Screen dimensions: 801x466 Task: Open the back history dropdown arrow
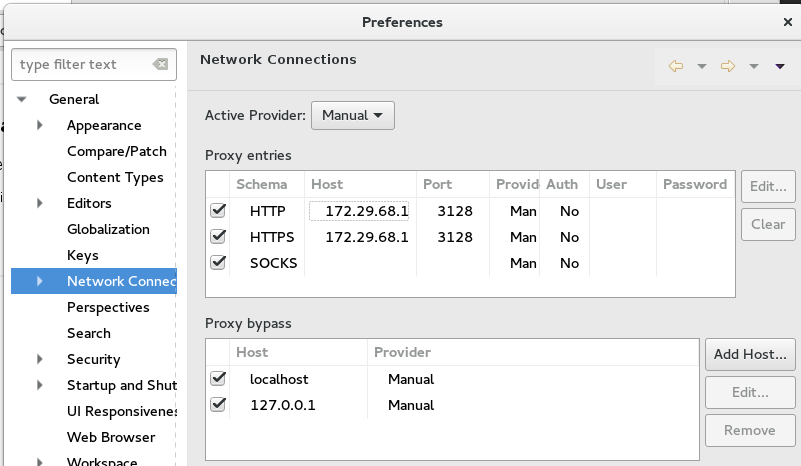pyautogui.click(x=702, y=66)
